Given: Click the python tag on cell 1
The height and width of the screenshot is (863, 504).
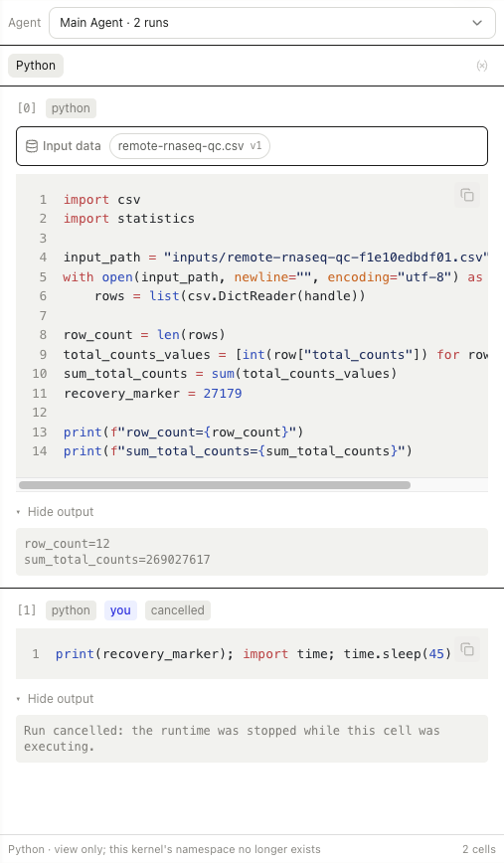Looking at the screenshot, I should pos(71,610).
